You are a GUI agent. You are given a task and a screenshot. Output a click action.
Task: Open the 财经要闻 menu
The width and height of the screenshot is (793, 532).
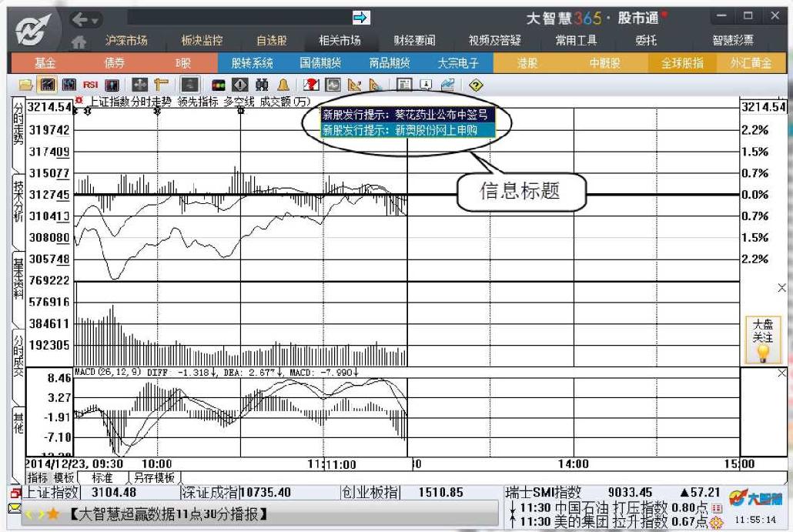(x=415, y=41)
